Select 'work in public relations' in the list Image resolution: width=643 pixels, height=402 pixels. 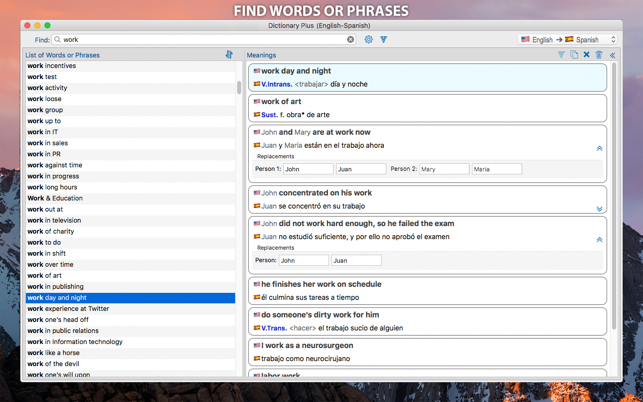coord(130,331)
